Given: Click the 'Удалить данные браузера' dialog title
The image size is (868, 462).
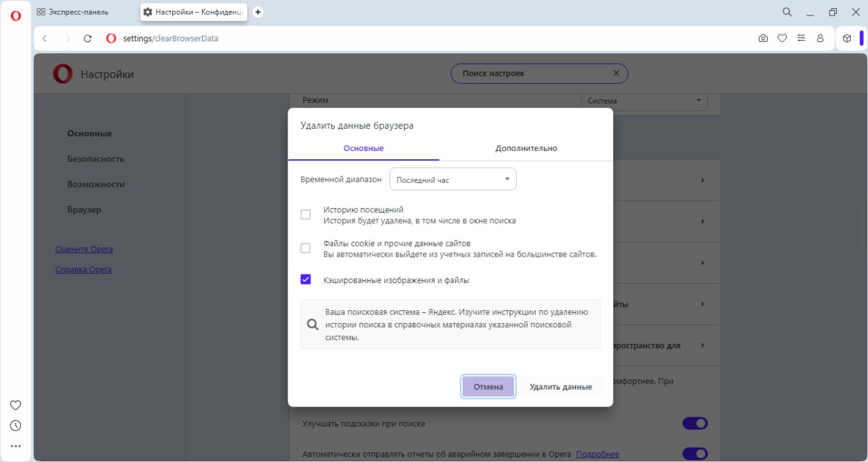Looking at the screenshot, I should tap(357, 125).
